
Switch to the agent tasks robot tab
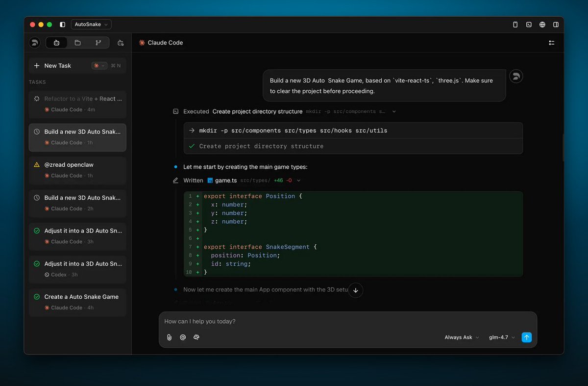coord(57,43)
